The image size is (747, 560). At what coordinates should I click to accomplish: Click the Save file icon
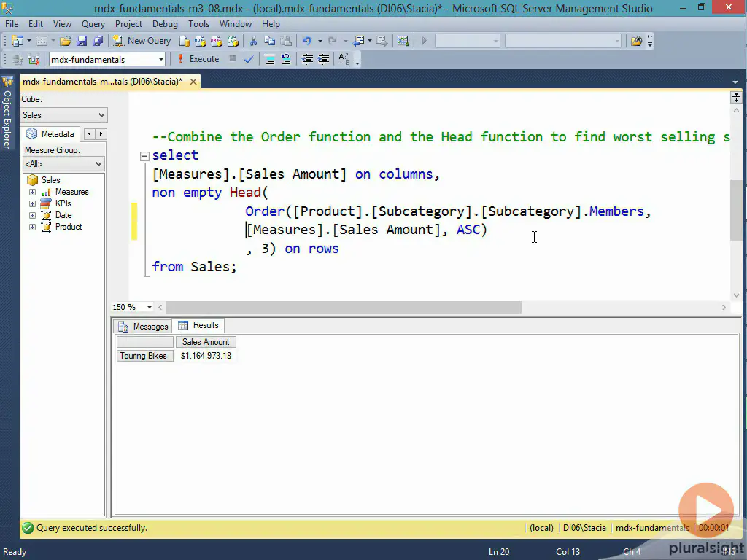coord(81,41)
